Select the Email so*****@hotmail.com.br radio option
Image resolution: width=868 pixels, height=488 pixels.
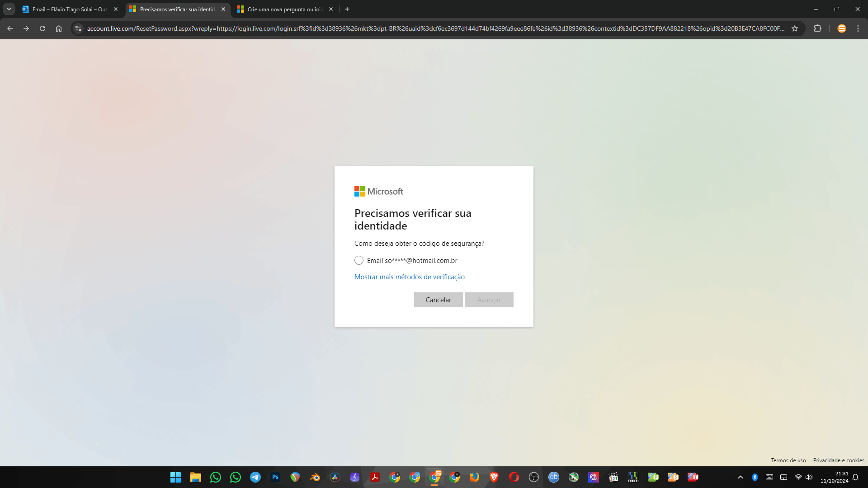click(x=359, y=261)
